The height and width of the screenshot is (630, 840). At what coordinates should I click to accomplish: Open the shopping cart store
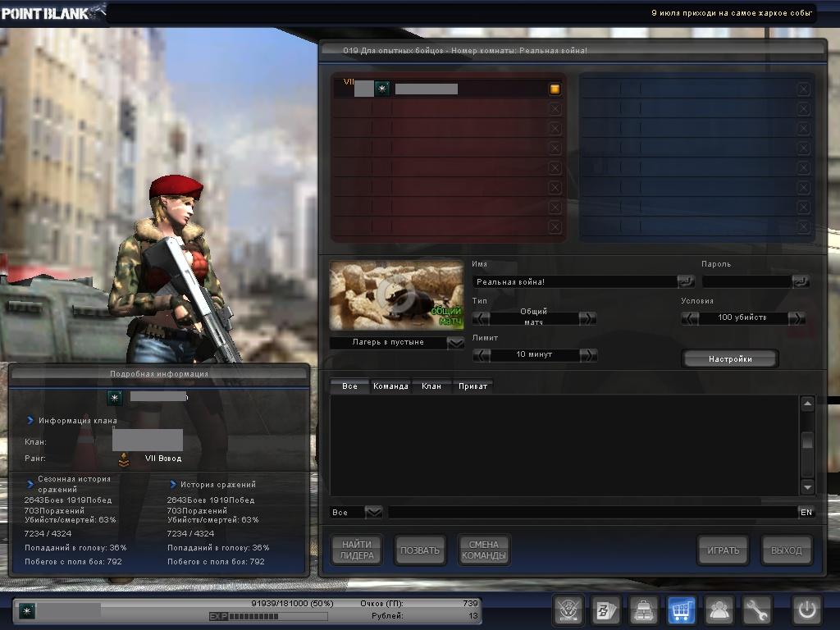coord(682,610)
